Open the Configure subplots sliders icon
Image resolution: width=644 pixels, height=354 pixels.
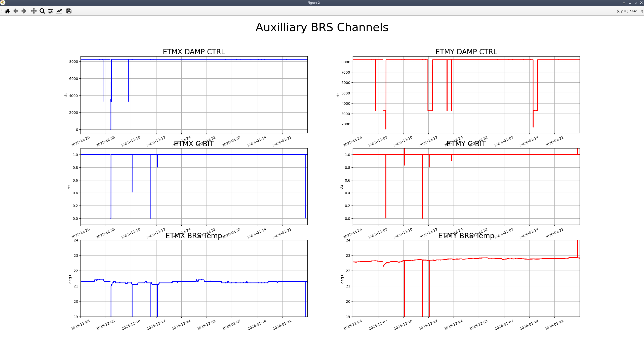pos(51,11)
